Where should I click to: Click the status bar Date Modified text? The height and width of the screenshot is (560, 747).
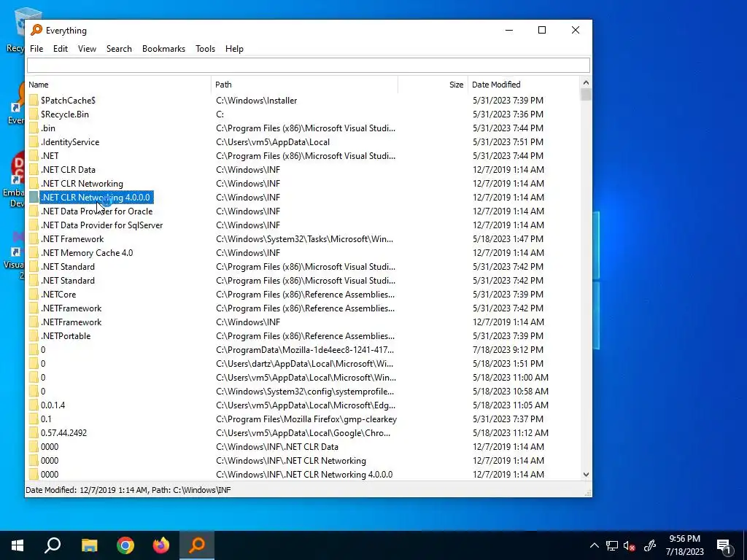[128, 489]
